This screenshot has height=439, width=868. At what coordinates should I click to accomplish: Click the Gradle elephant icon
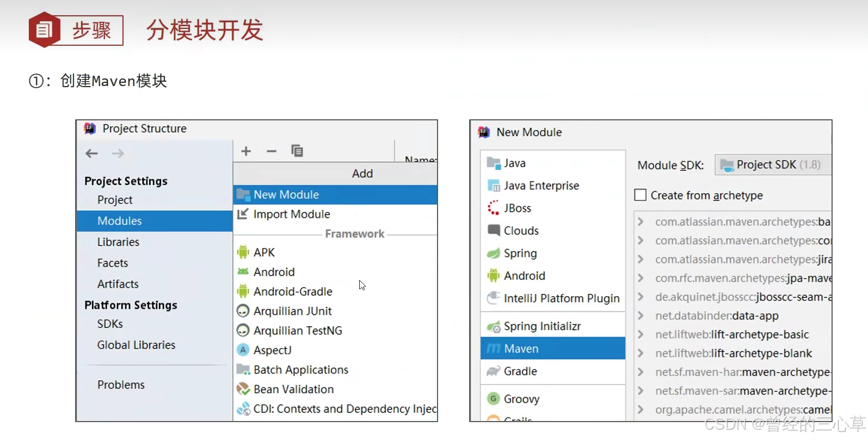click(494, 371)
